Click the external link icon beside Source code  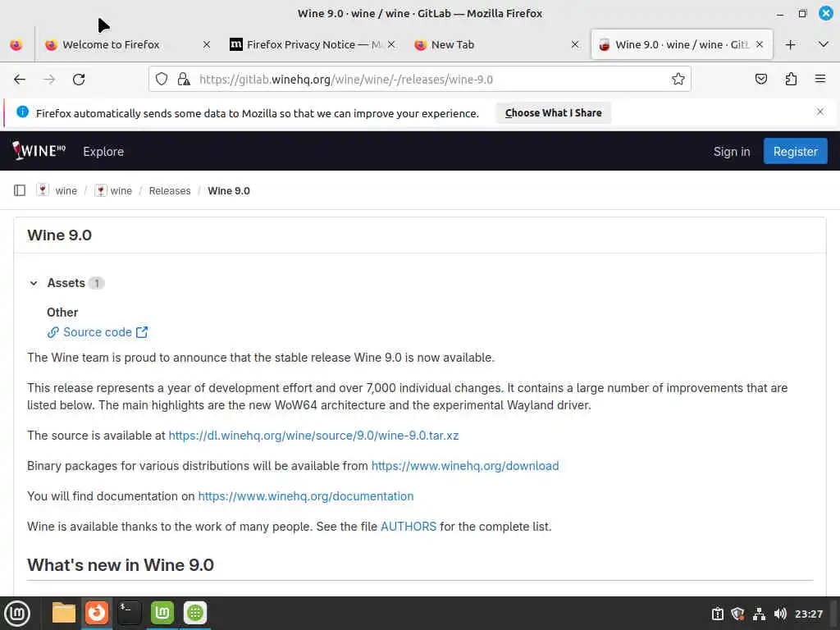point(142,332)
